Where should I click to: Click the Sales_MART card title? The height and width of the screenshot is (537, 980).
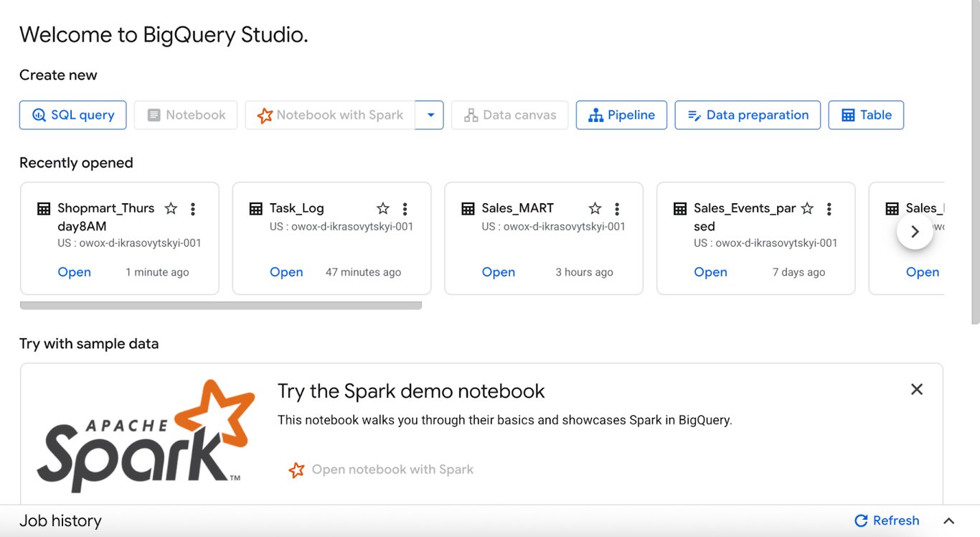pyautogui.click(x=518, y=208)
